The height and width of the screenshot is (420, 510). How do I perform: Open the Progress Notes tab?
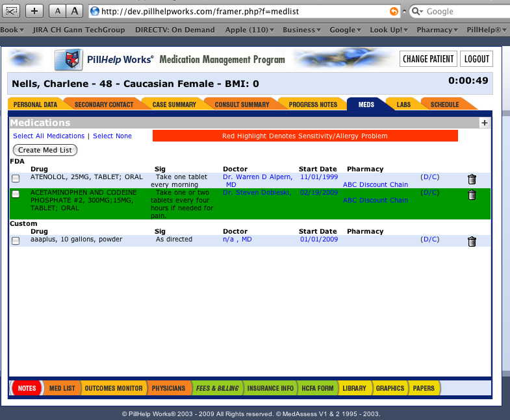click(x=312, y=105)
